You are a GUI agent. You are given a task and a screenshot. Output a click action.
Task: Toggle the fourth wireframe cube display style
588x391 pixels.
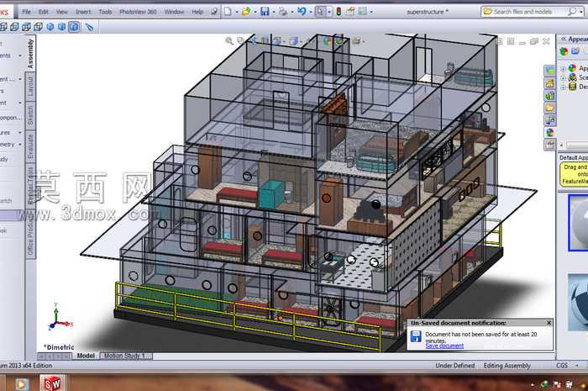point(39,27)
